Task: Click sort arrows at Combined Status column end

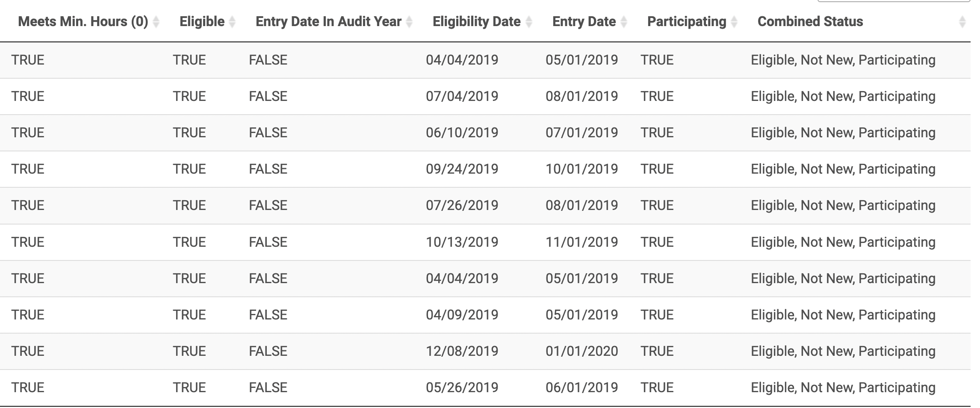Action: tap(962, 22)
